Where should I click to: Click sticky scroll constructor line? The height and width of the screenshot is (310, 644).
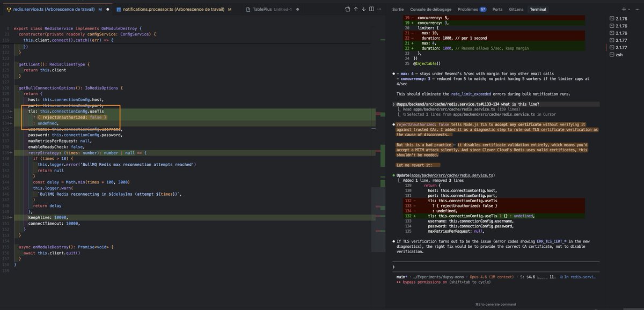(87, 34)
